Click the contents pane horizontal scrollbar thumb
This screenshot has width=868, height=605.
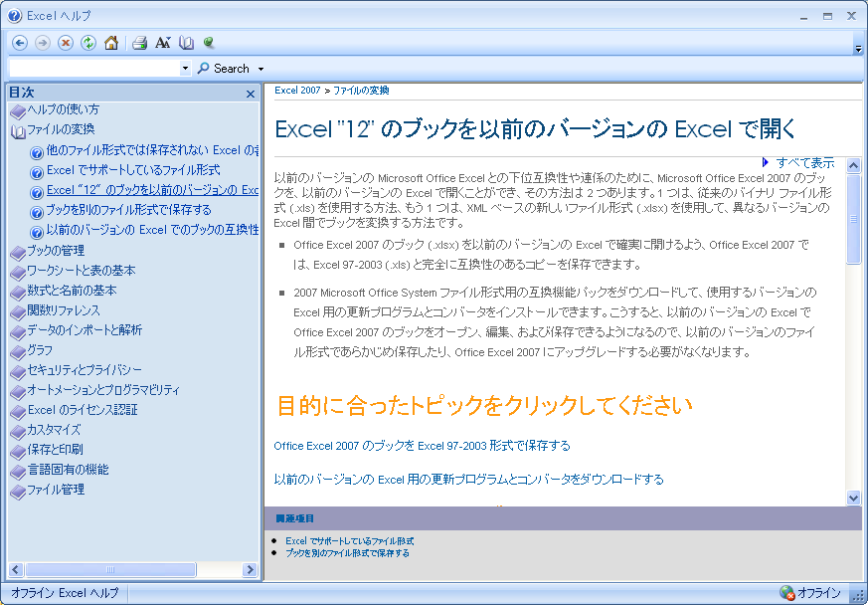click(x=110, y=569)
